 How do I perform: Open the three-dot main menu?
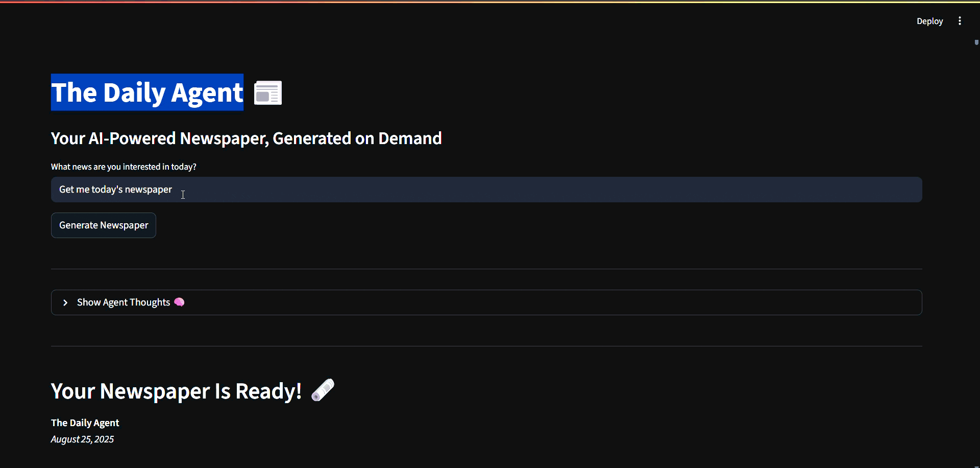coord(960,21)
